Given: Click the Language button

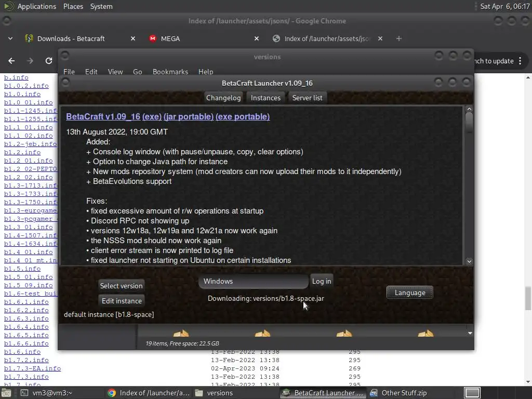Looking at the screenshot, I should click(410, 292).
